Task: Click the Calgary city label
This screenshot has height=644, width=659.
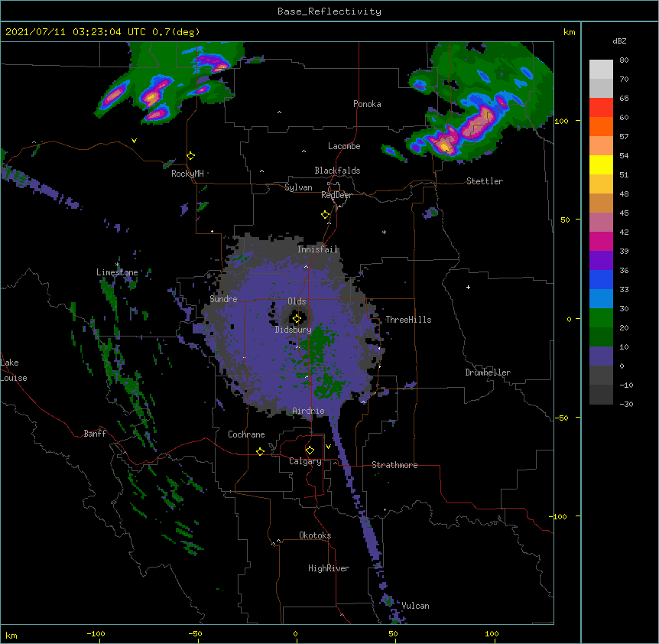Action: point(305,461)
